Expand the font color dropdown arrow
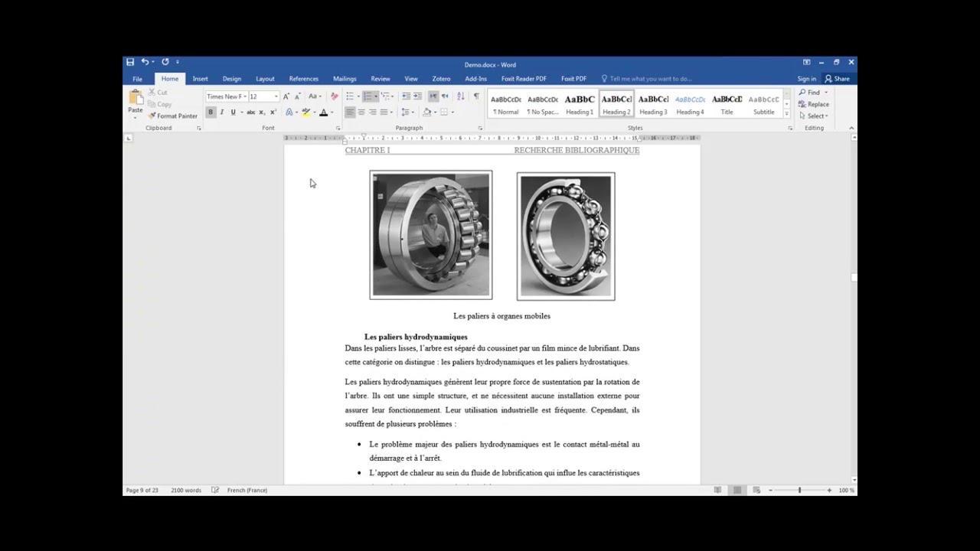 point(332,112)
